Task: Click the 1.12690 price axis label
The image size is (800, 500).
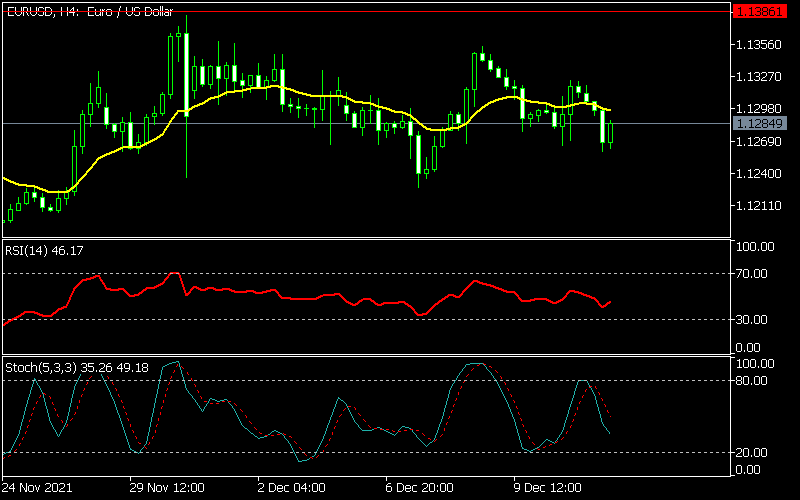Action: [x=759, y=141]
